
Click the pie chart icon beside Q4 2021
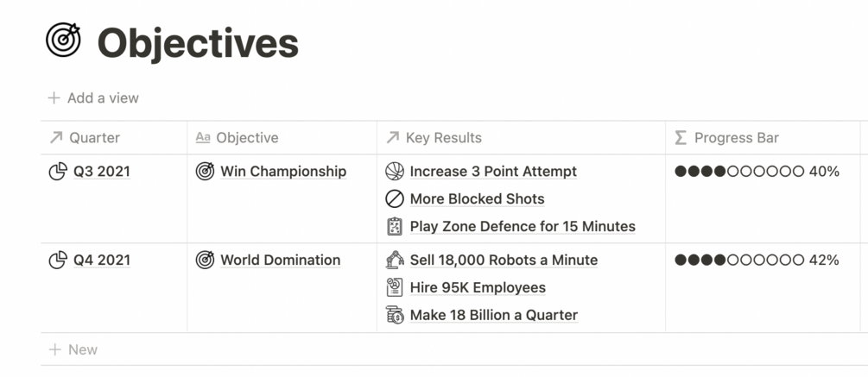pyautogui.click(x=58, y=260)
